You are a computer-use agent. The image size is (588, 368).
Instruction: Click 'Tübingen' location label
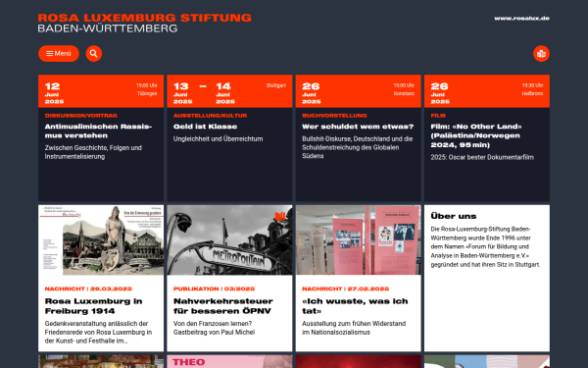[147, 94]
